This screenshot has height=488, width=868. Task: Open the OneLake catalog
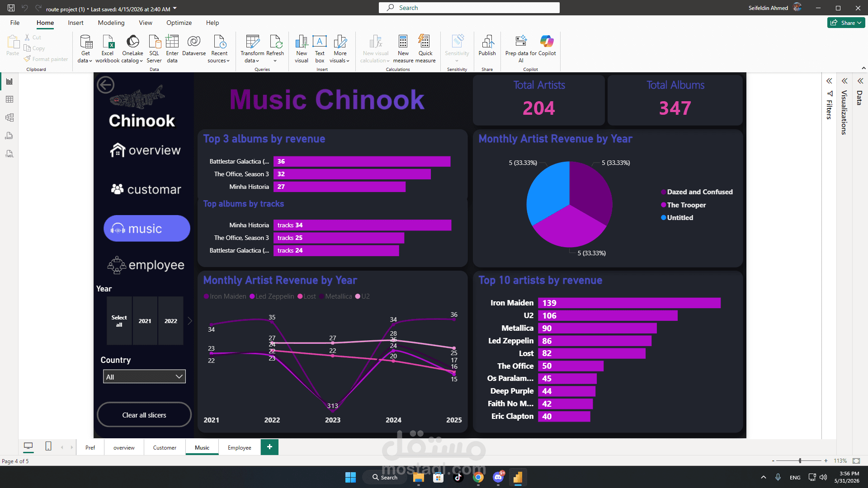(x=132, y=49)
